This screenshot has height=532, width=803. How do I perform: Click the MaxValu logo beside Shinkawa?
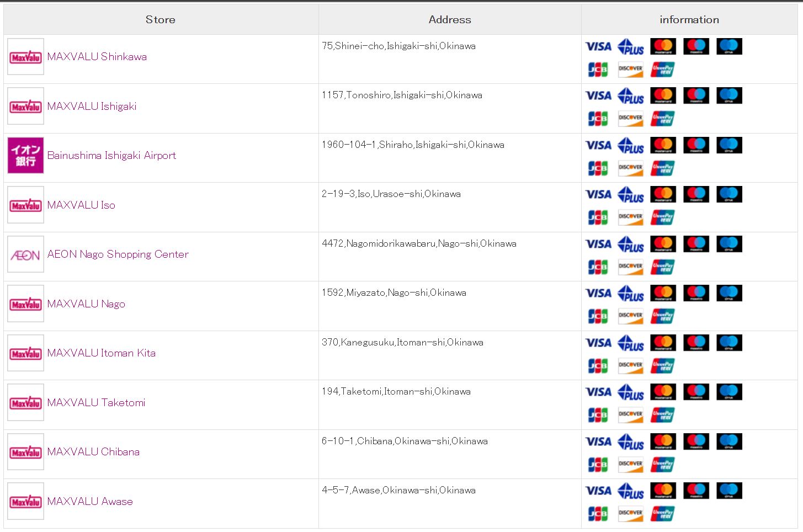pos(26,56)
